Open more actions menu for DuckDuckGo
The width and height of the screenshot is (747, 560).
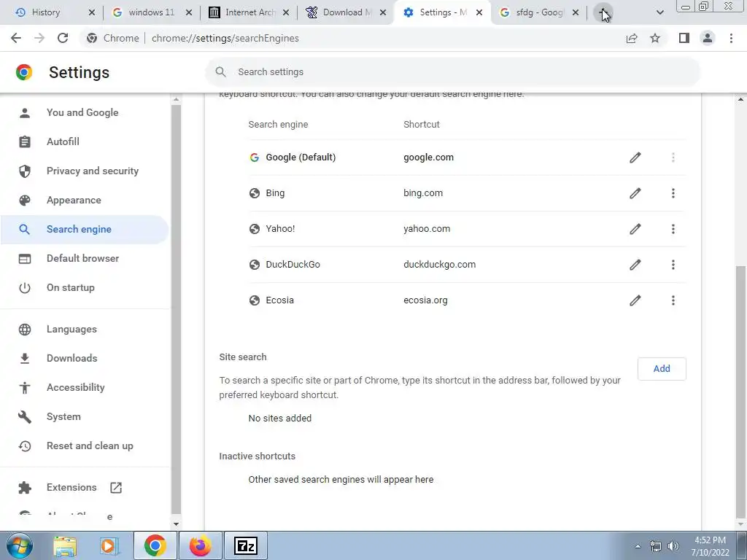[x=673, y=265]
